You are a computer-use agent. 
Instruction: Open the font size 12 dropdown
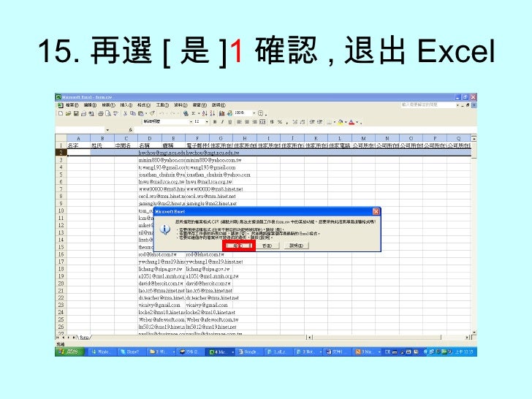(207, 122)
